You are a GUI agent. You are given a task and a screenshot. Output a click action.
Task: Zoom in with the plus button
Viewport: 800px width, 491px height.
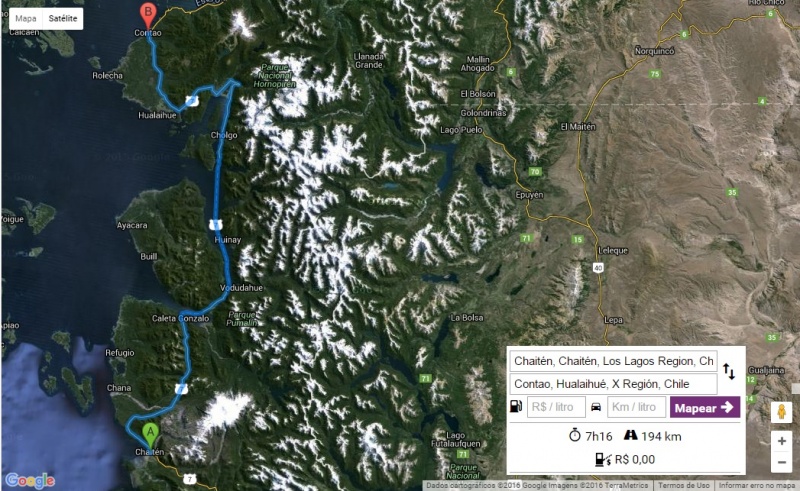coord(781,440)
